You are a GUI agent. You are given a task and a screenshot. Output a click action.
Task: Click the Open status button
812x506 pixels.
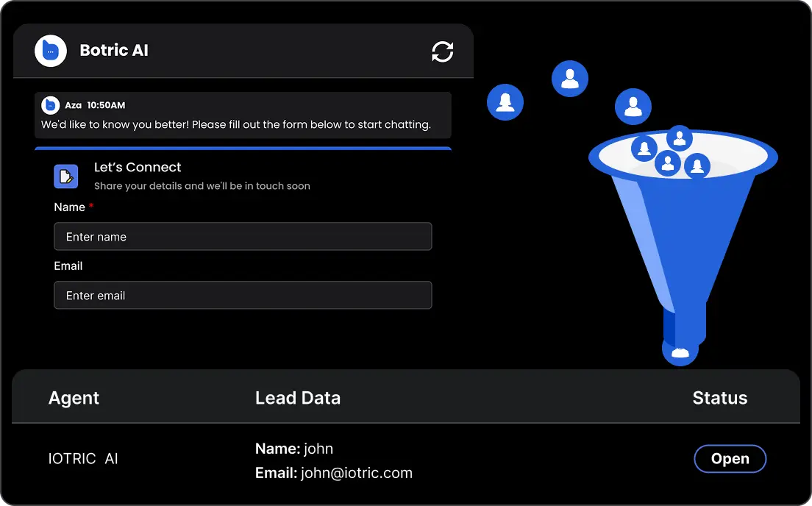click(730, 458)
